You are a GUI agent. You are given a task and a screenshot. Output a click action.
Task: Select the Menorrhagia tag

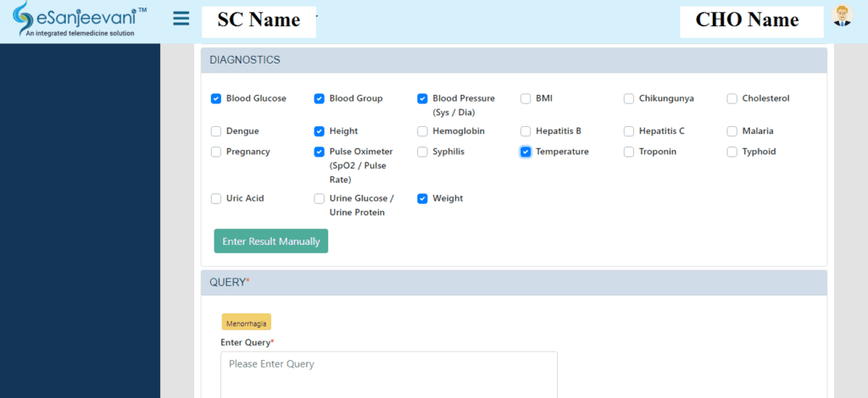coord(247,323)
